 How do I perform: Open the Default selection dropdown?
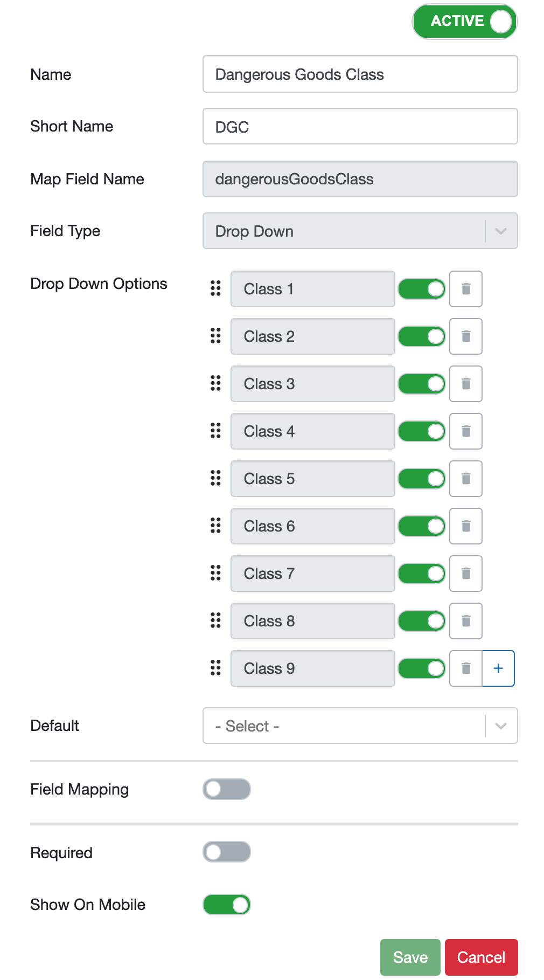(500, 726)
